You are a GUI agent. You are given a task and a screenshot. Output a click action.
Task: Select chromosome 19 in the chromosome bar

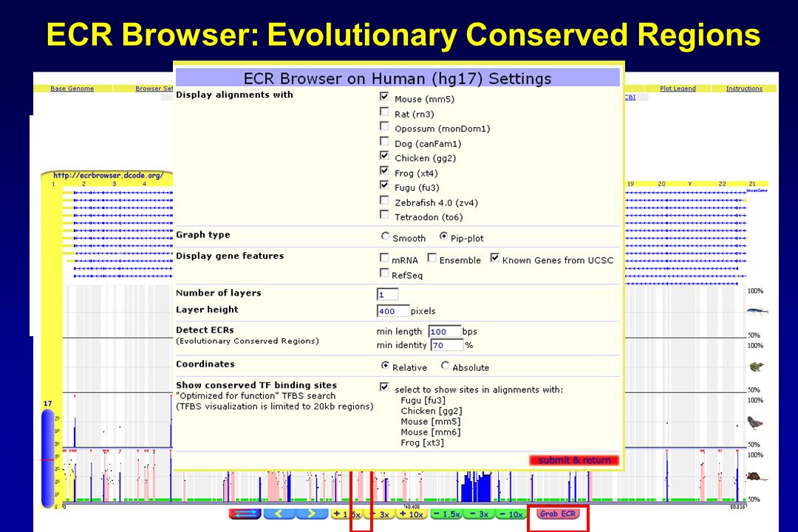tap(630, 184)
